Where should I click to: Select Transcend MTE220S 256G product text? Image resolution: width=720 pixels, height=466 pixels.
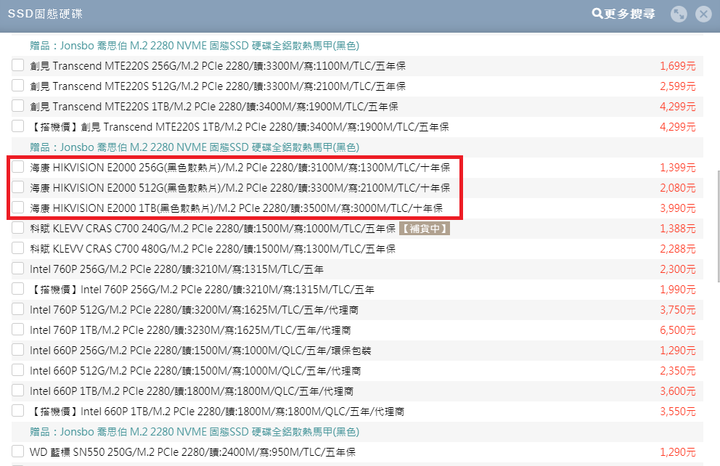coord(218,66)
